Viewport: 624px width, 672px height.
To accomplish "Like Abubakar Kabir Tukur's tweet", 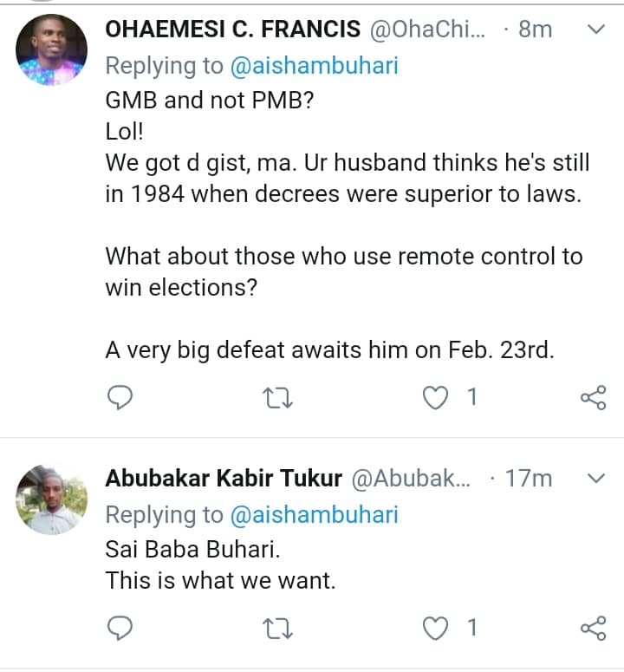I will click(436, 628).
